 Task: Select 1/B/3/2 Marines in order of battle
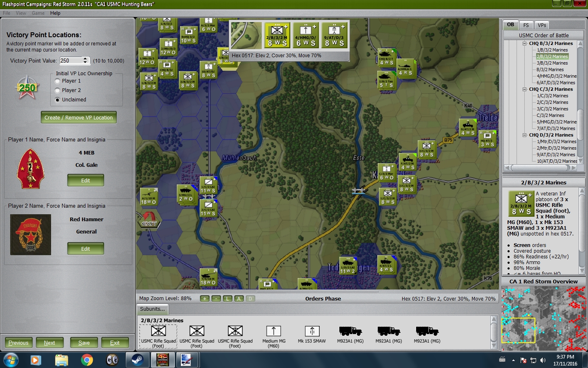pos(552,50)
